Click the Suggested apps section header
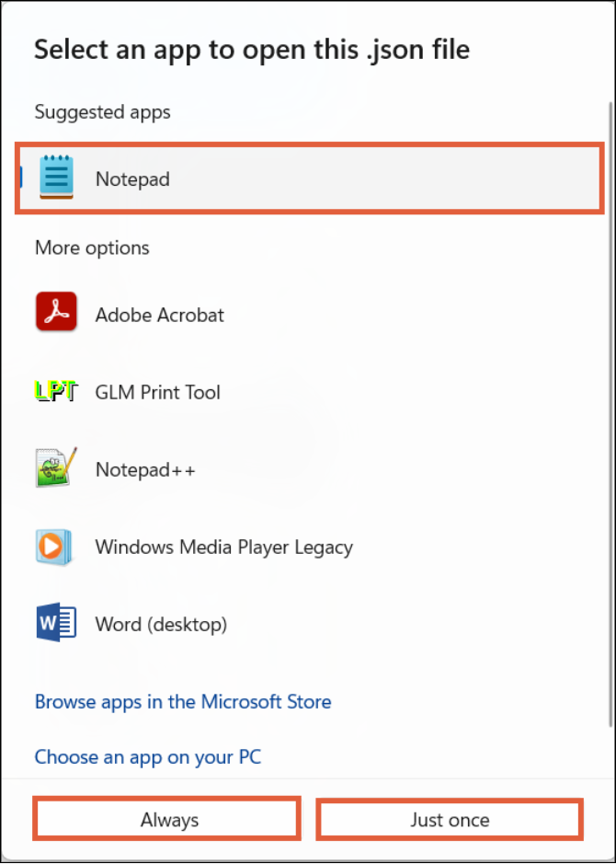This screenshot has width=616, height=864. click(103, 112)
